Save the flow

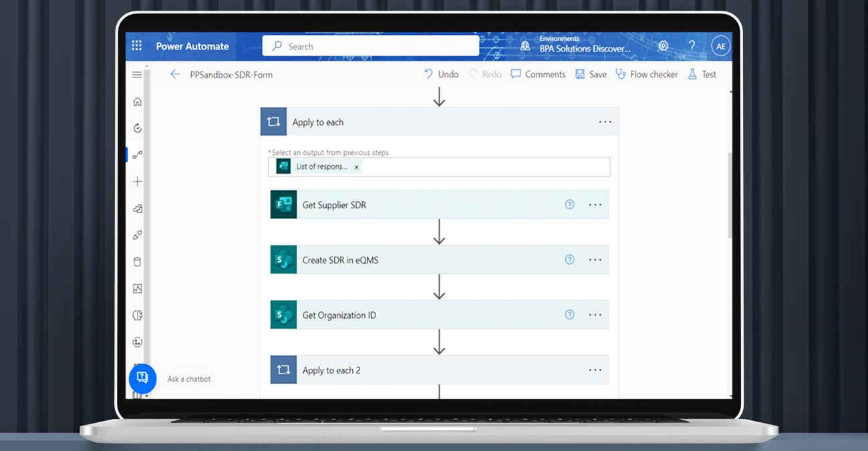click(591, 74)
